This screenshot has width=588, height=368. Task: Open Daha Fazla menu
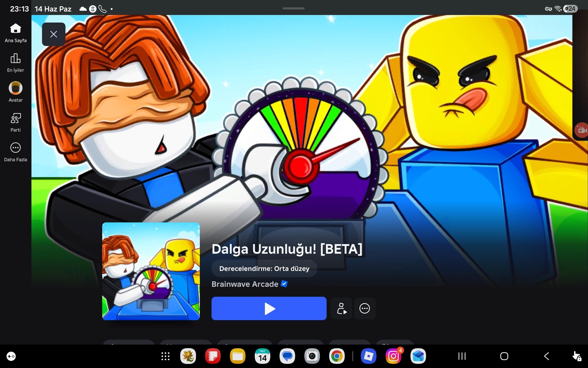16,152
